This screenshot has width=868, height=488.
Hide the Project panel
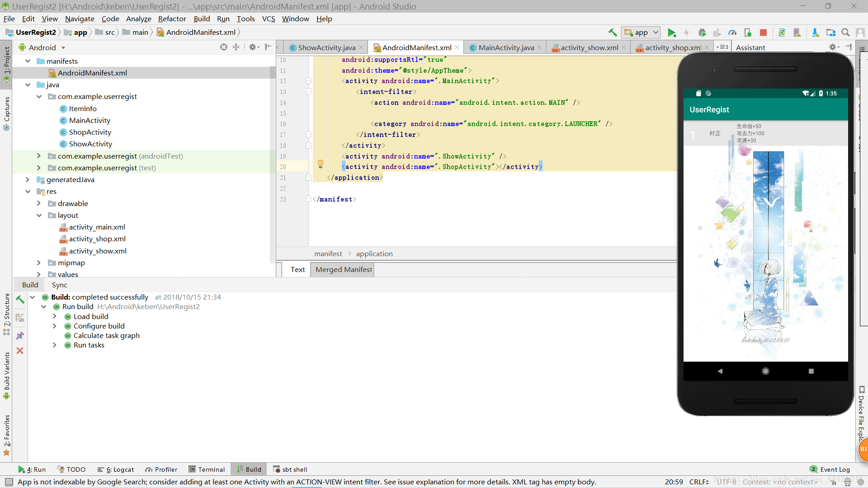tap(268, 47)
